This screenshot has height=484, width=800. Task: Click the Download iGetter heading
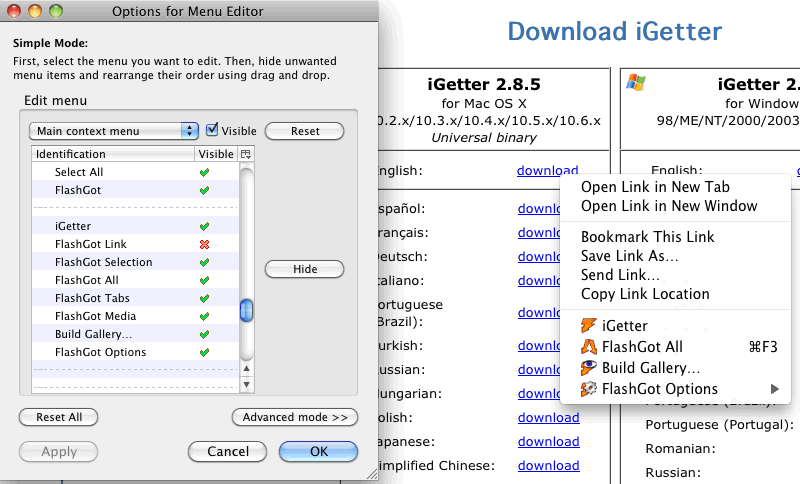click(614, 32)
